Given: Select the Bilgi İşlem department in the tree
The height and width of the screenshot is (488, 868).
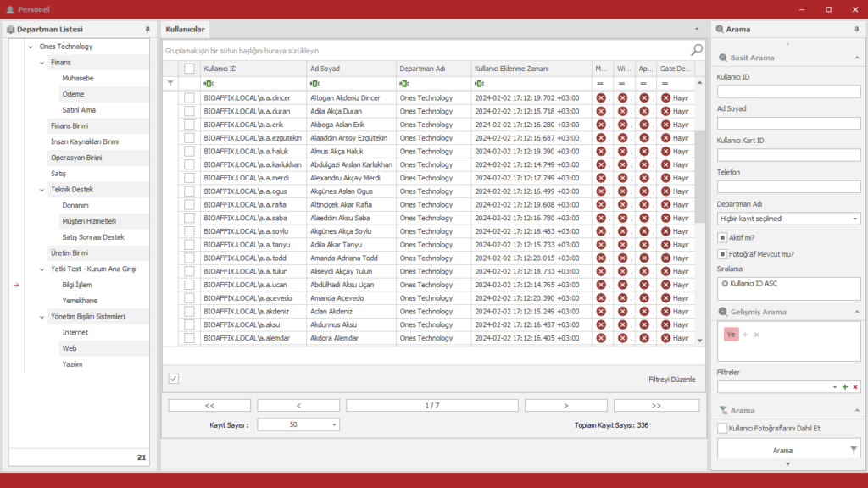Looking at the screenshot, I should pos(77,285).
